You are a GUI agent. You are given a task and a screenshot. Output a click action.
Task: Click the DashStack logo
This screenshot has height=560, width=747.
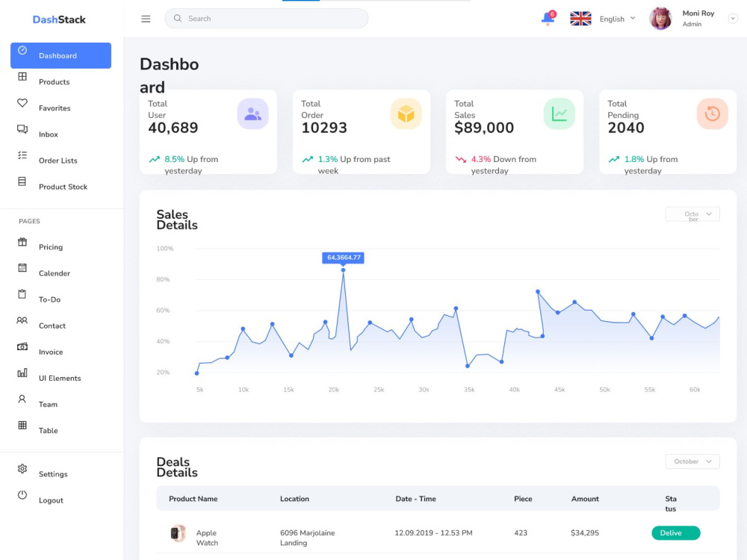click(59, 19)
